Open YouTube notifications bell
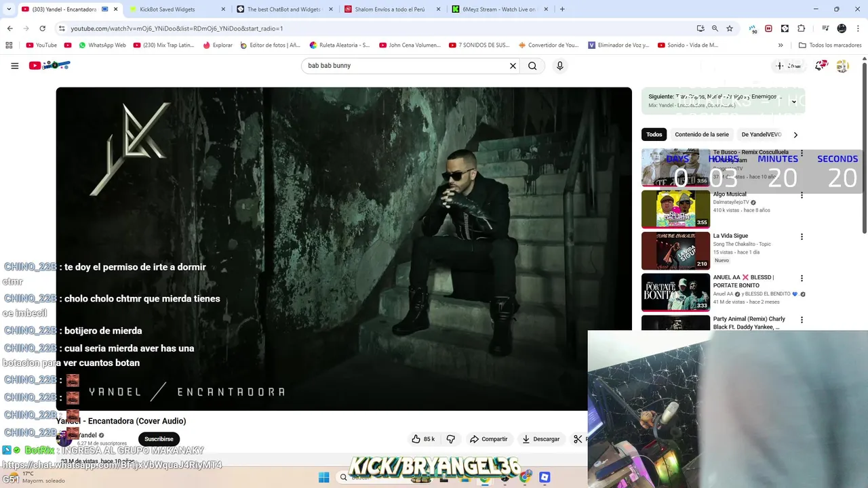Viewport: 868px width, 488px height. 821,66
